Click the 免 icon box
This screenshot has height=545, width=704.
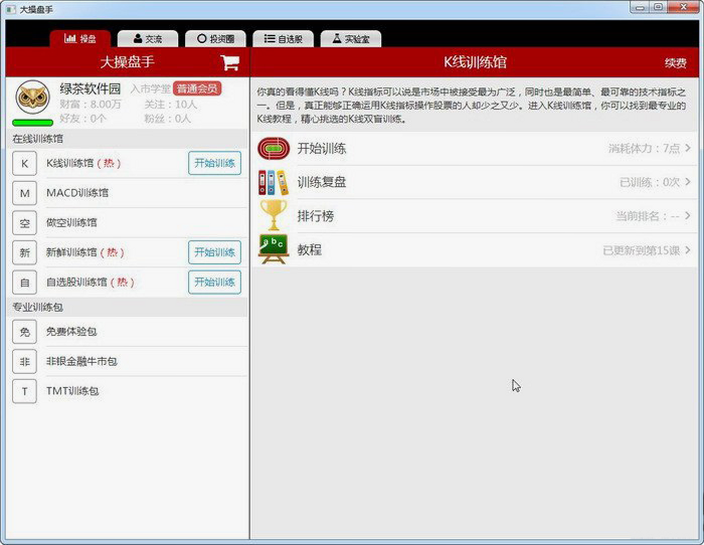point(24,332)
